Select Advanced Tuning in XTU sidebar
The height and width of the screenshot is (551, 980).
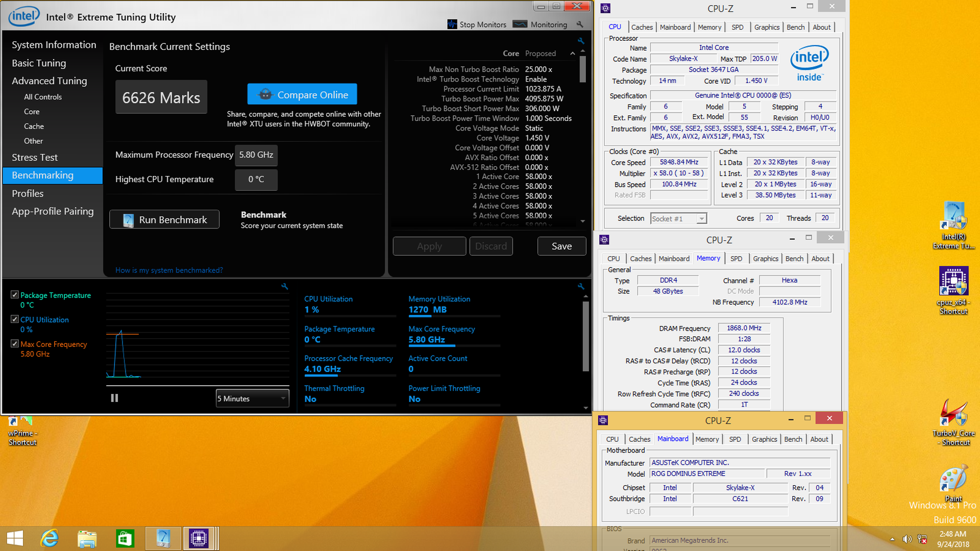click(x=49, y=81)
